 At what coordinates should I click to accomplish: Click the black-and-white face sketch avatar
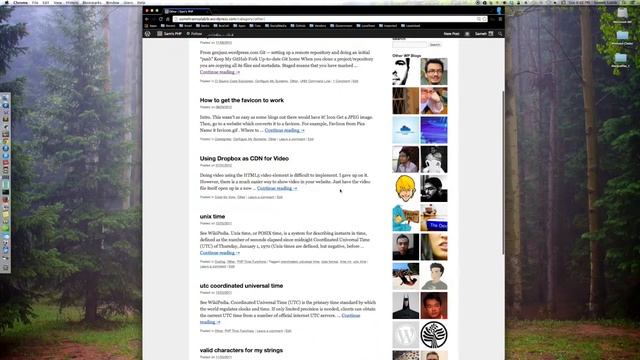(406, 71)
